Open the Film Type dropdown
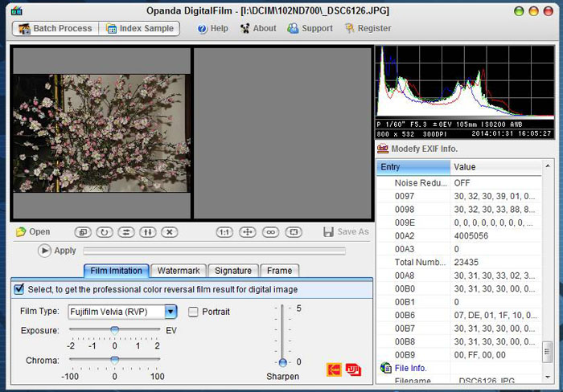The height and width of the screenshot is (392, 563). [x=171, y=312]
